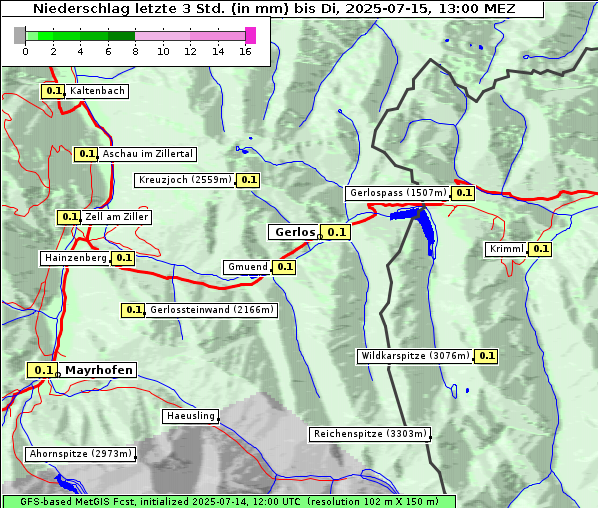Click the Gerlossteinwand (2166m) label
The height and width of the screenshot is (508, 598).
212,310
